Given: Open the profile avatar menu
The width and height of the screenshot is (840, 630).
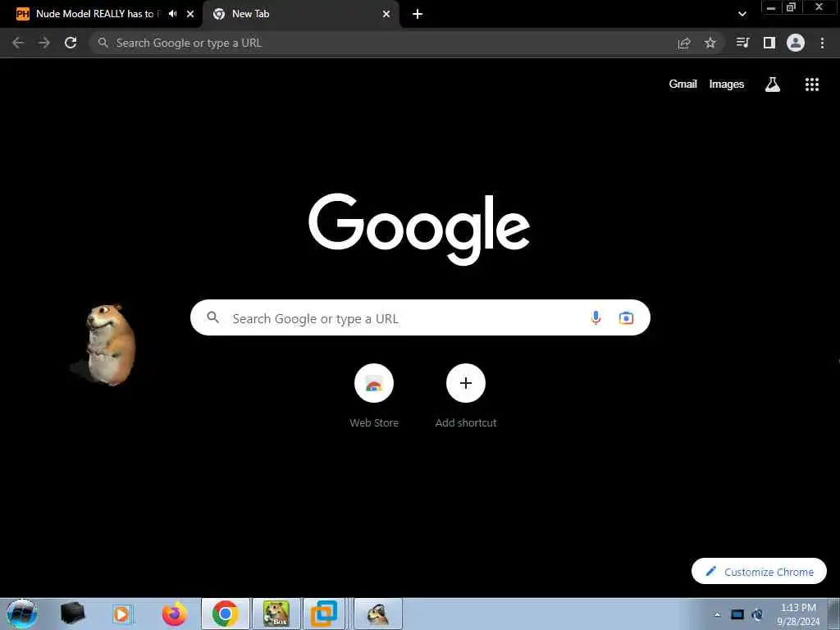Looking at the screenshot, I should (796, 43).
